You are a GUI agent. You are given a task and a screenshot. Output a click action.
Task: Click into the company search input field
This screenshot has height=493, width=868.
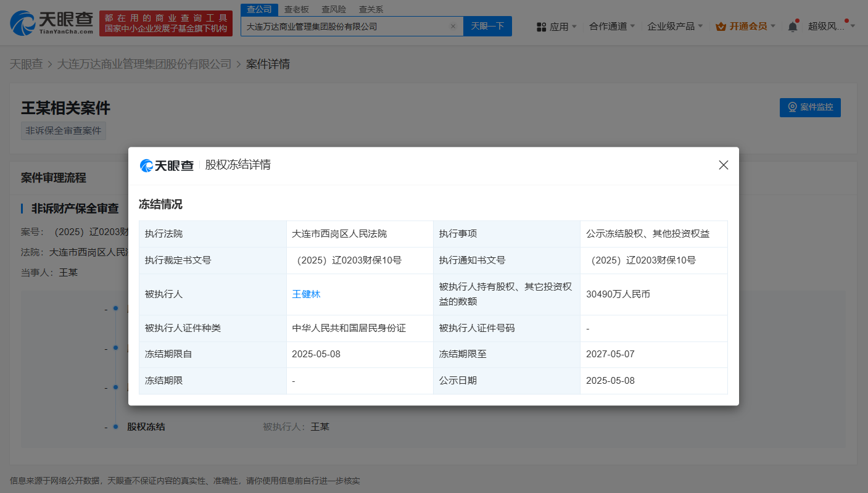[x=345, y=27]
